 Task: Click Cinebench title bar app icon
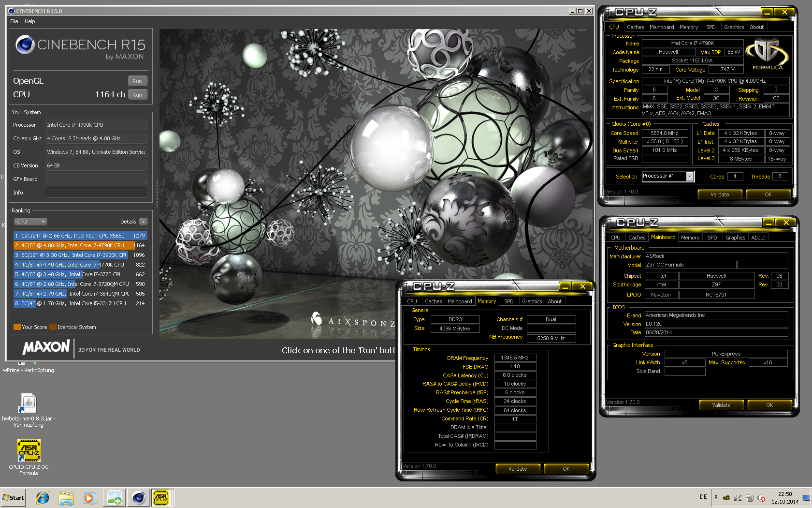[x=11, y=11]
